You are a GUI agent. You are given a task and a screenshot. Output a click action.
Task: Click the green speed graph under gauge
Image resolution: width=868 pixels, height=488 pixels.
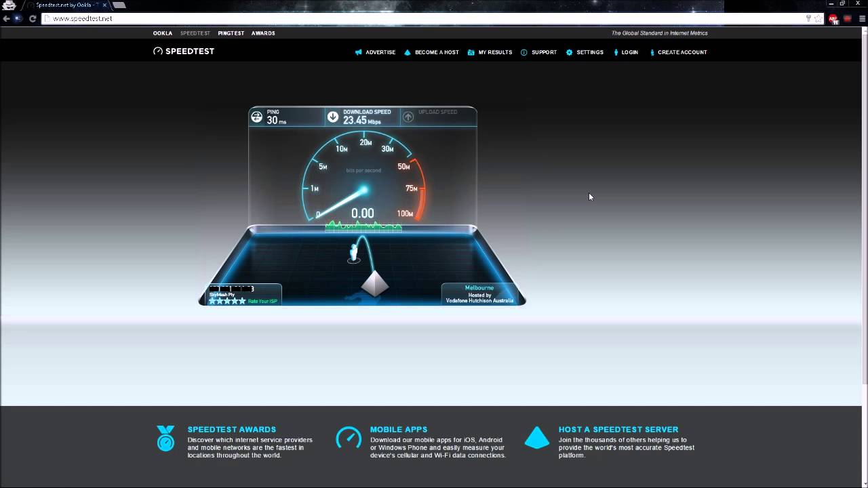click(363, 225)
